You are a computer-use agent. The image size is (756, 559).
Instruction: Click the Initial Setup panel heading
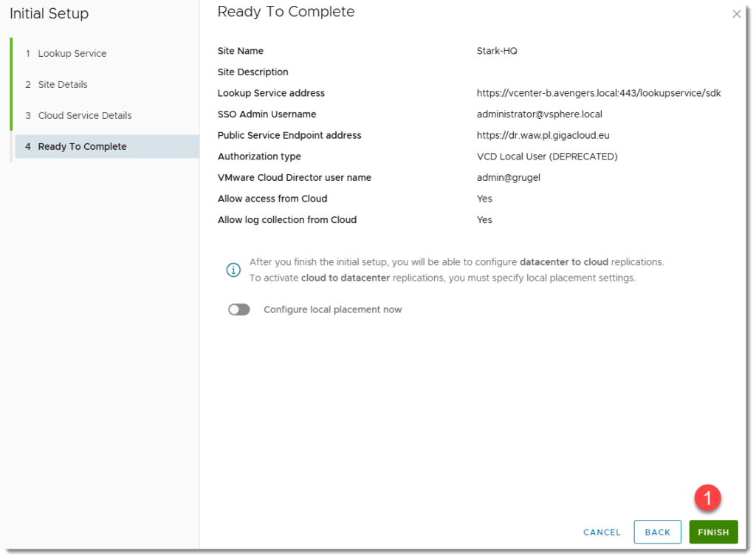click(49, 14)
